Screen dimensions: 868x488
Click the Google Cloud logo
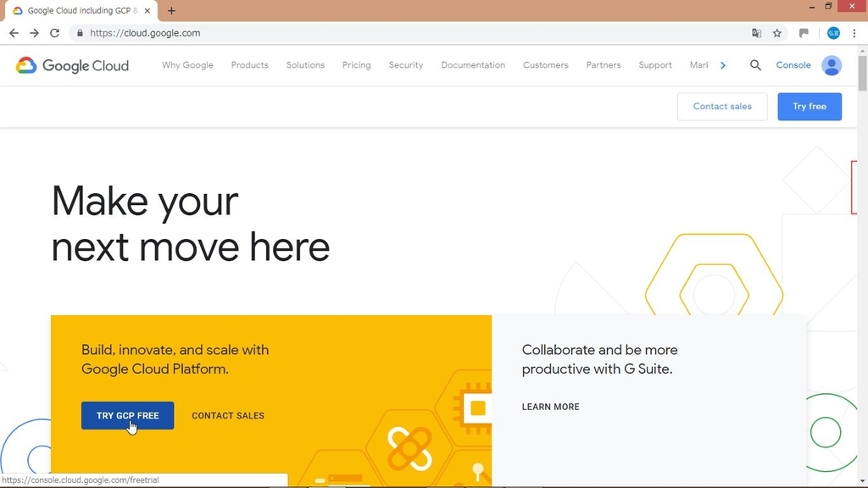point(72,65)
